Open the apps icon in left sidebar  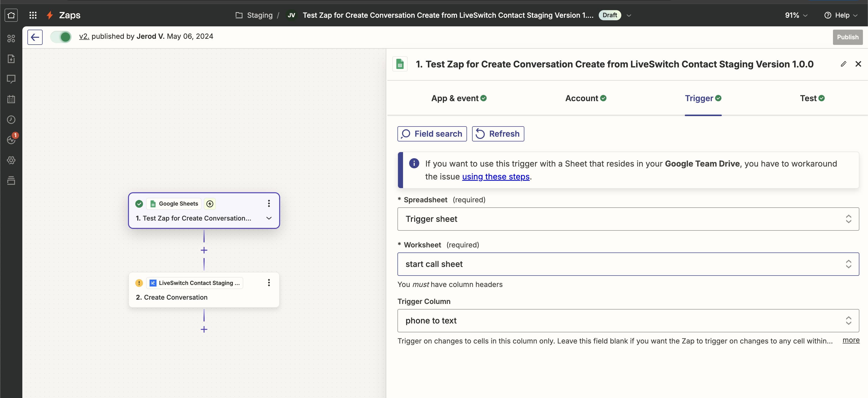[x=11, y=39]
